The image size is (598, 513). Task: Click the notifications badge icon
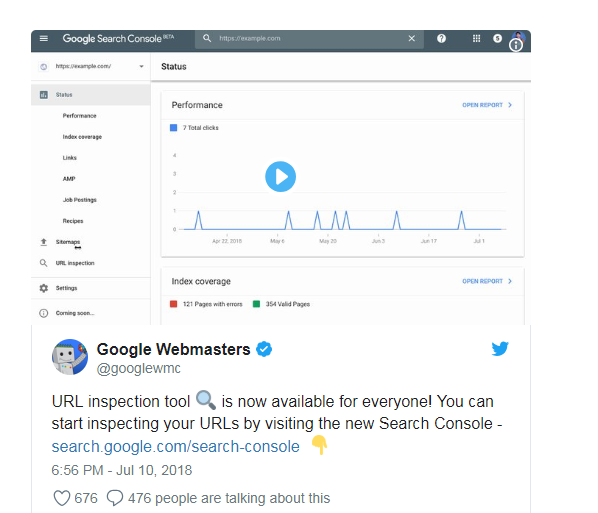497,38
